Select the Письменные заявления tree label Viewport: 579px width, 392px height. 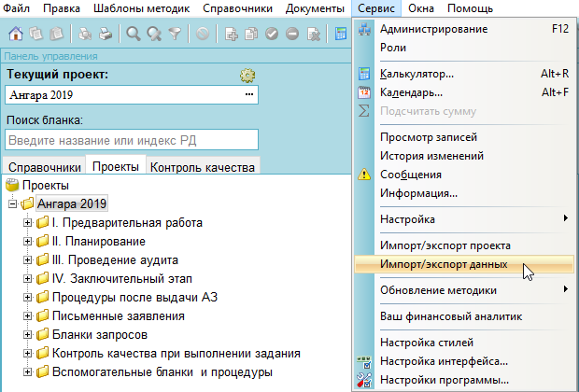click(x=119, y=316)
